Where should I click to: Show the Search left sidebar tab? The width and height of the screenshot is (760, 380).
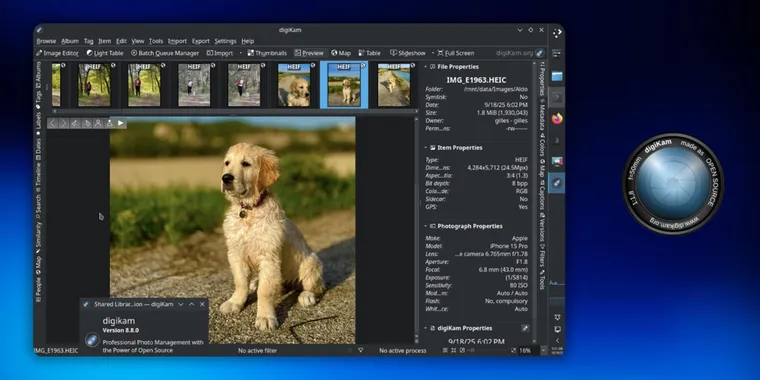(x=38, y=206)
